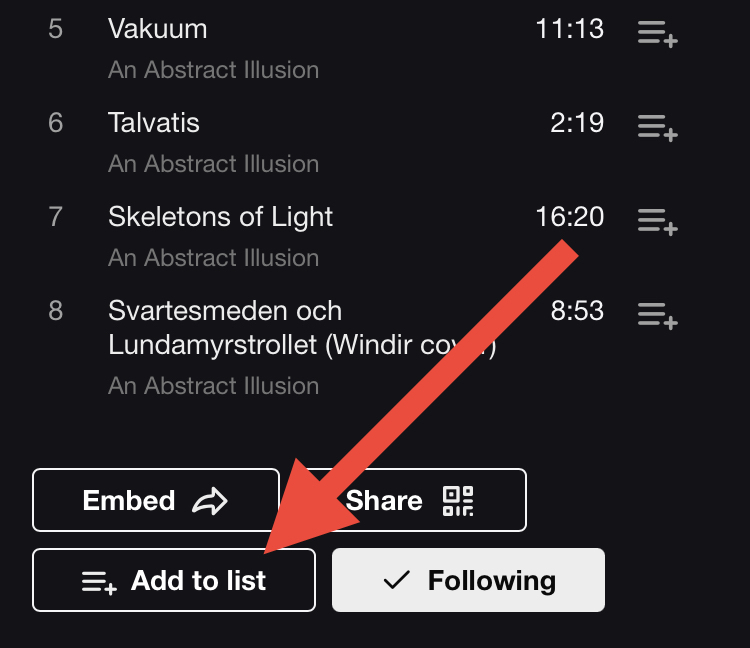Image resolution: width=750 pixels, height=648 pixels.
Task: Click the QR code icon on Share
Action: click(x=458, y=501)
